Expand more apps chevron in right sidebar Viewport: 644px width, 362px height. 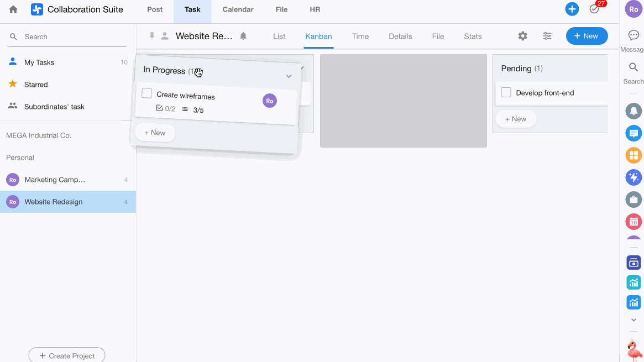tap(633, 320)
